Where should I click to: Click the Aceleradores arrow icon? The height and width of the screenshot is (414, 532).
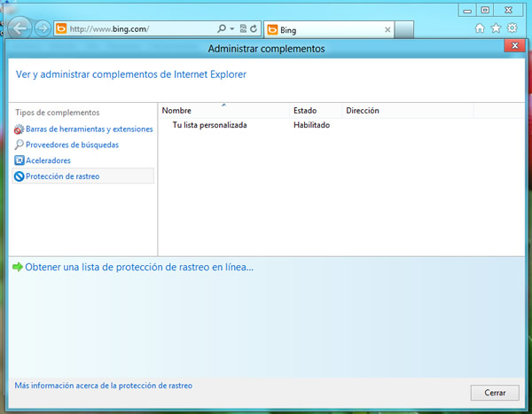coord(19,160)
